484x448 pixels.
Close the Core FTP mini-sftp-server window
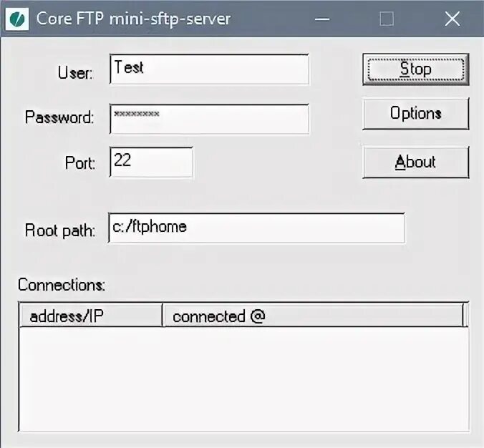452,19
